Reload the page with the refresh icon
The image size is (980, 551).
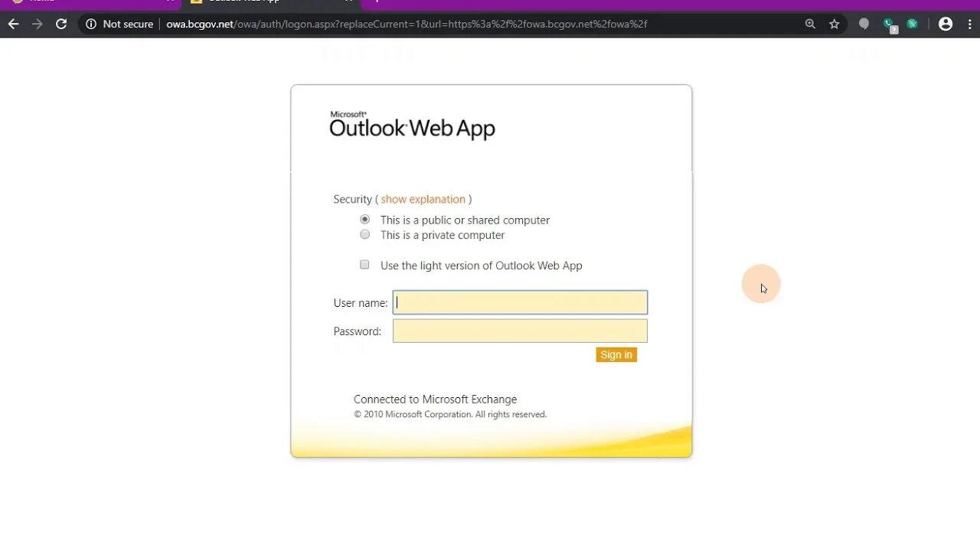[x=61, y=24]
